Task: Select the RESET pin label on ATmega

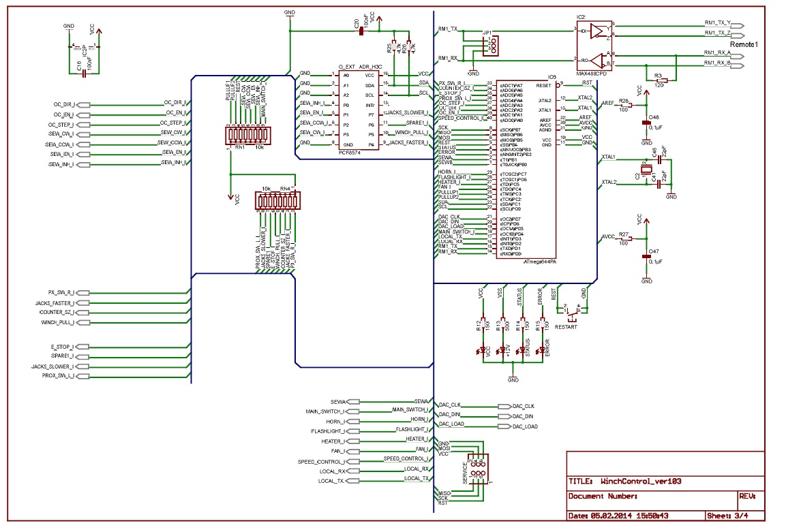Action: tap(543, 86)
